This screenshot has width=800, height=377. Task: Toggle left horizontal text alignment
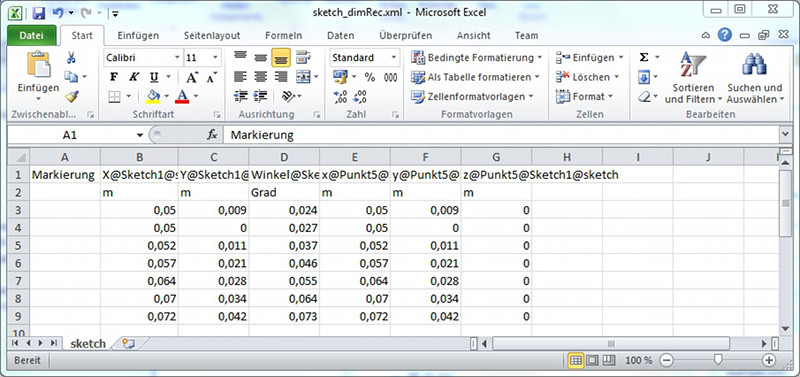click(x=240, y=77)
